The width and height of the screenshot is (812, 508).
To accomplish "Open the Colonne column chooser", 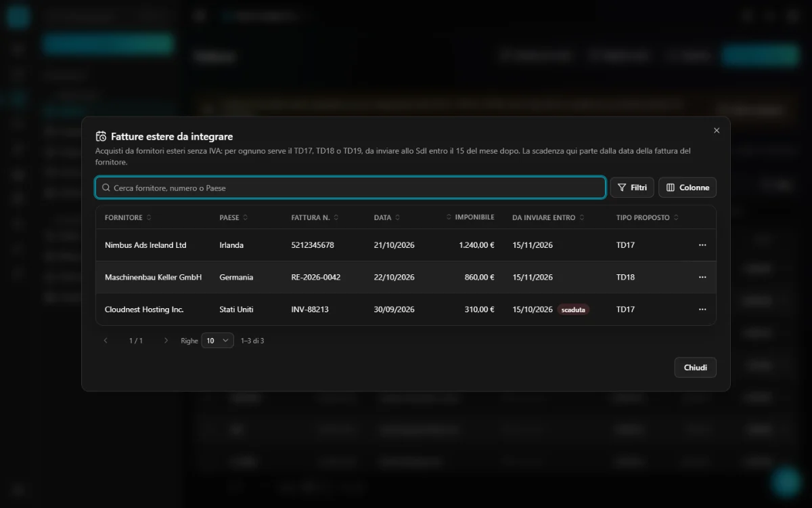I will [x=687, y=188].
